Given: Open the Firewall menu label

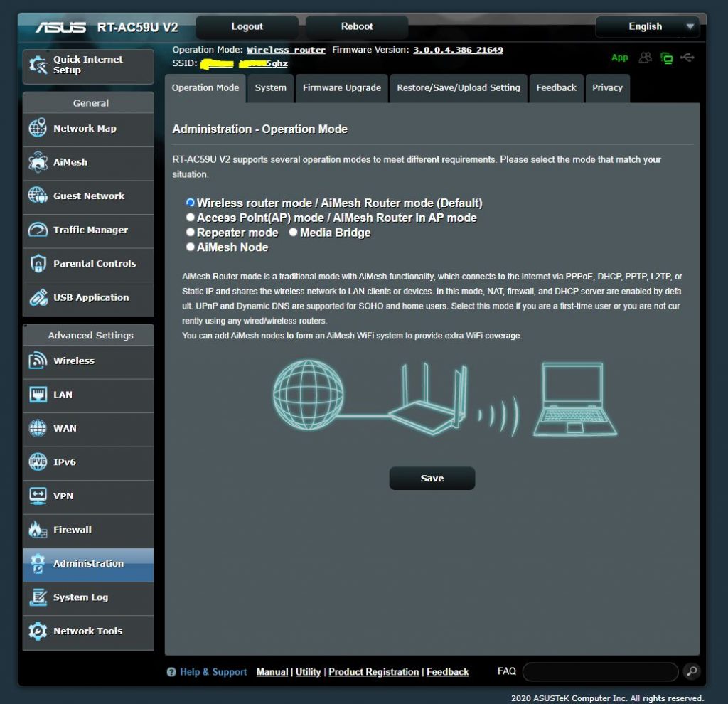Looking at the screenshot, I should click(73, 530).
